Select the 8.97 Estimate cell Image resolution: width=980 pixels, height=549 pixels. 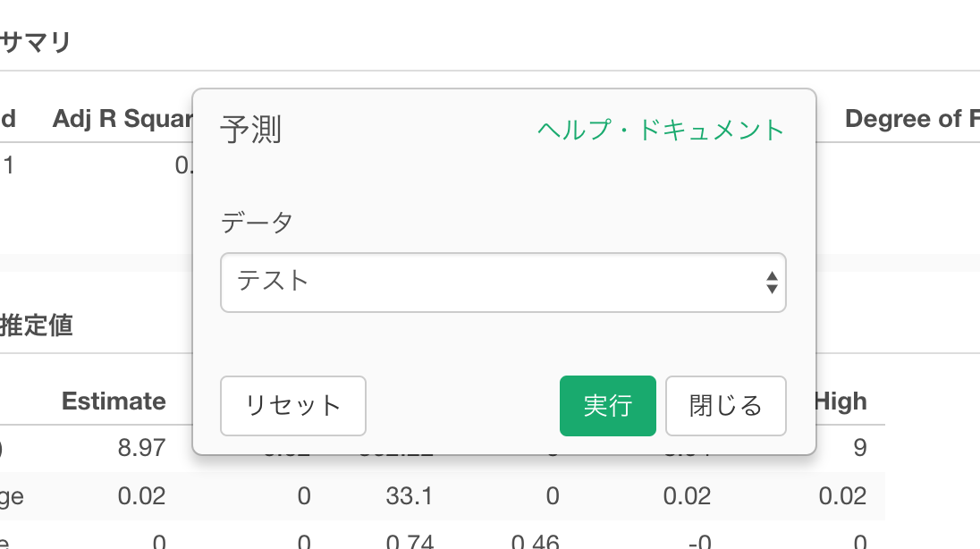tap(141, 448)
